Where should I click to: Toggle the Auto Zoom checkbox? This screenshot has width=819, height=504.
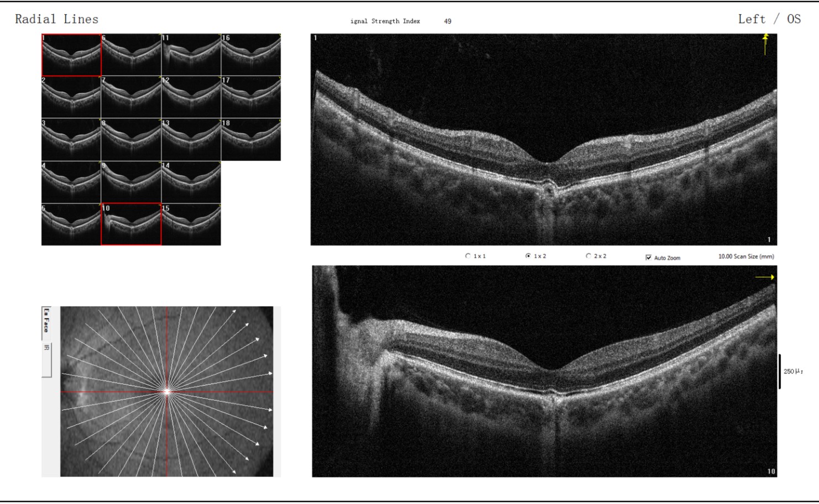point(649,258)
